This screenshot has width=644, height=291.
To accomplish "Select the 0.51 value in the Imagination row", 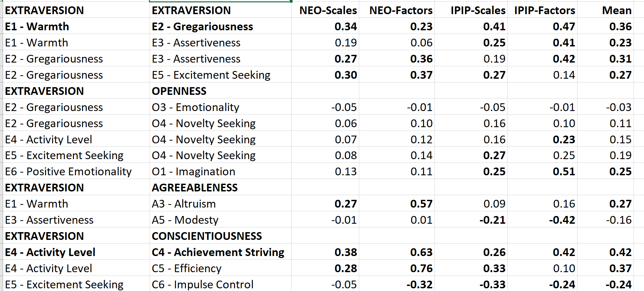I will tap(564, 172).
